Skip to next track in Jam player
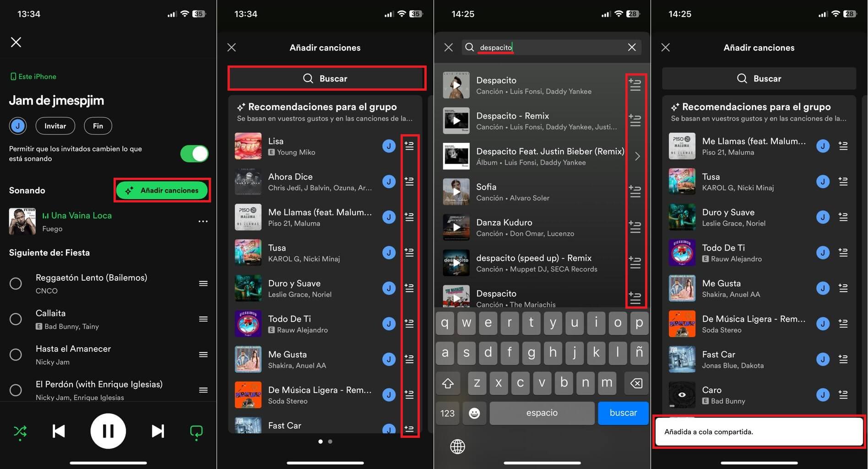This screenshot has width=868, height=469. coord(157,431)
